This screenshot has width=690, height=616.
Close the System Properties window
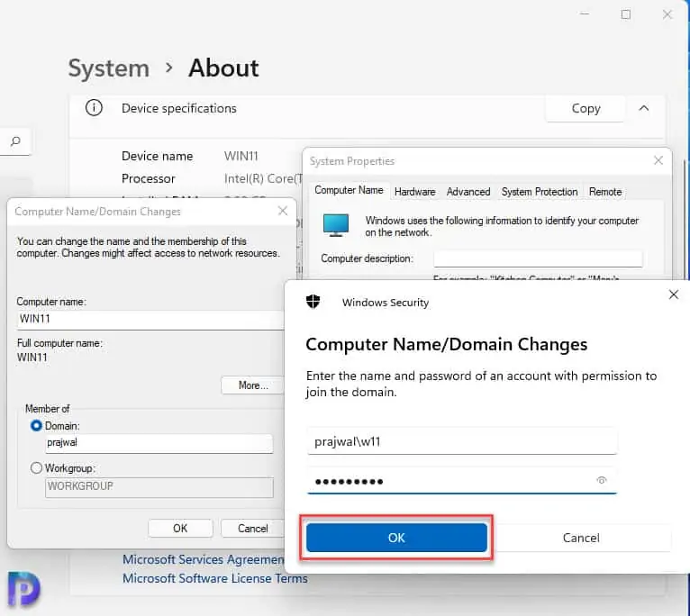(658, 161)
